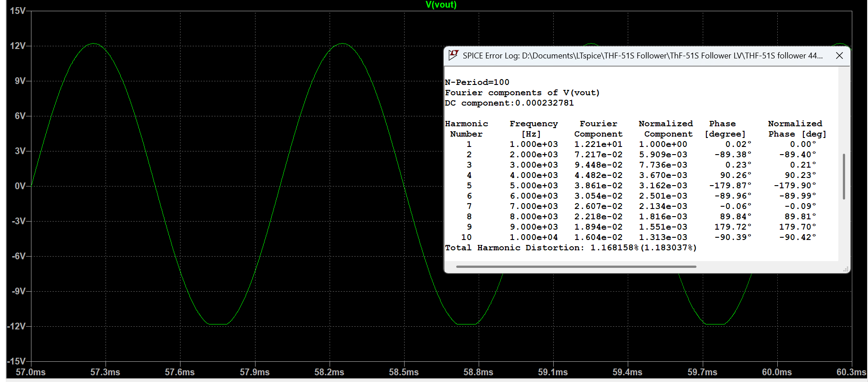Click the 'Frequency [Hz]' column header
Viewport: 868px width, 382px height.
point(533,129)
